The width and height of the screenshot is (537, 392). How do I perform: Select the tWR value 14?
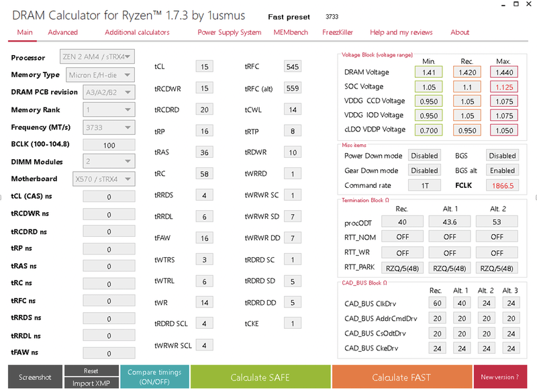(205, 303)
